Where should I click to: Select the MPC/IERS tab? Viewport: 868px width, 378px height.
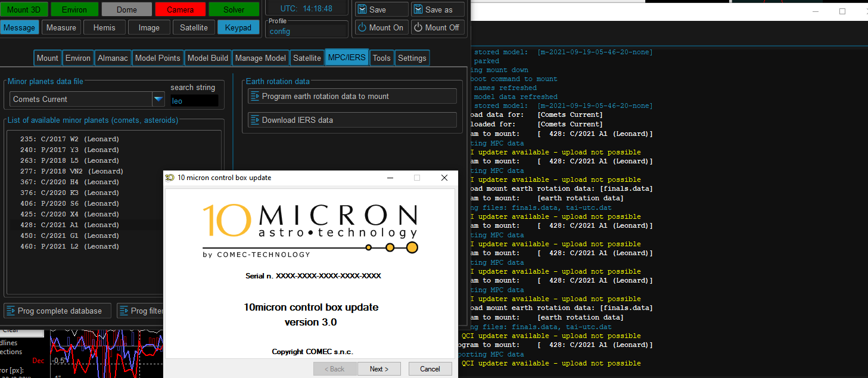tap(346, 58)
